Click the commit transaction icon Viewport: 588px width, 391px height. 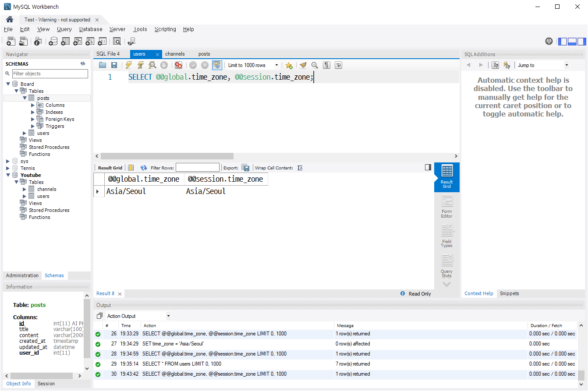coord(193,65)
